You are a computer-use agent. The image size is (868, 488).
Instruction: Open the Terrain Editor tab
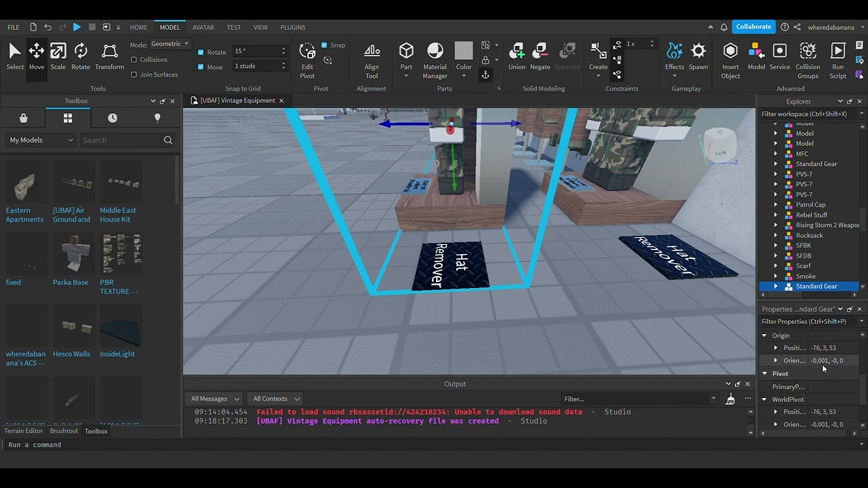(x=23, y=430)
